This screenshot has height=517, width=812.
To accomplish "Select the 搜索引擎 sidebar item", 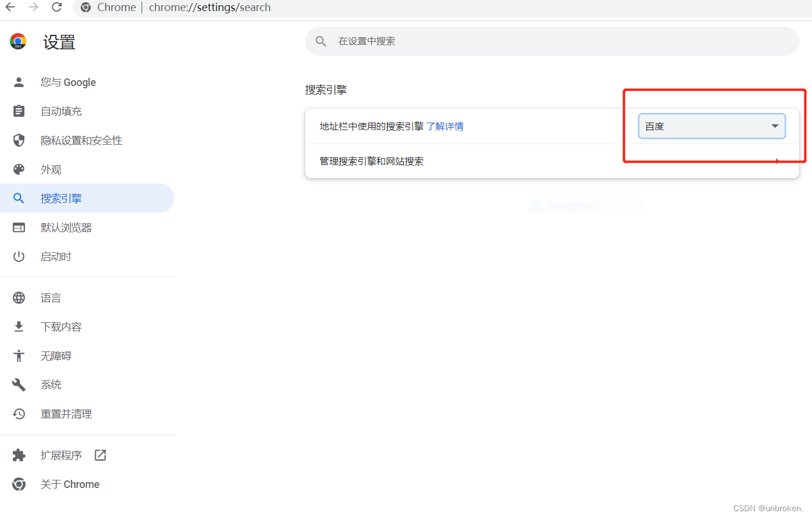I will [x=87, y=198].
